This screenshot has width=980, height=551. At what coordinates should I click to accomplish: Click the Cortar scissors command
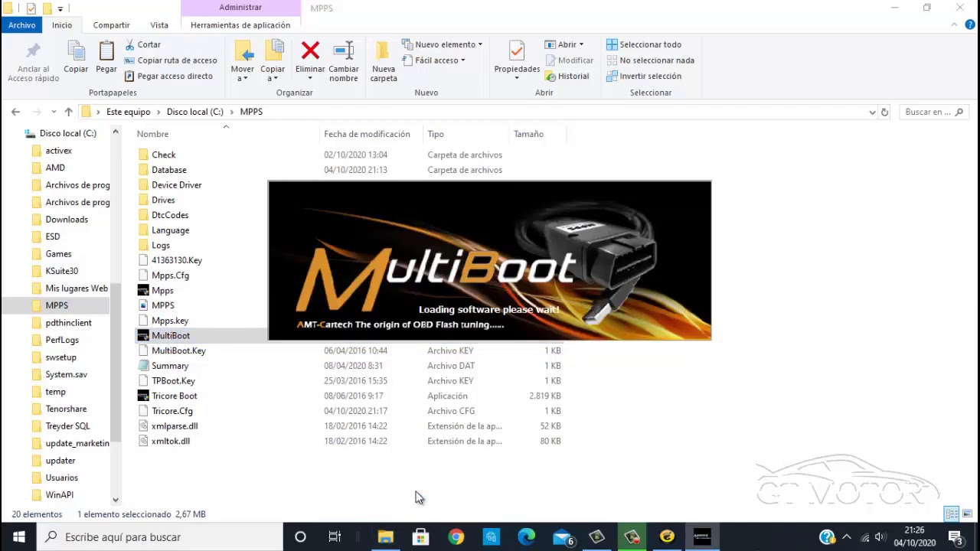pyautogui.click(x=142, y=44)
